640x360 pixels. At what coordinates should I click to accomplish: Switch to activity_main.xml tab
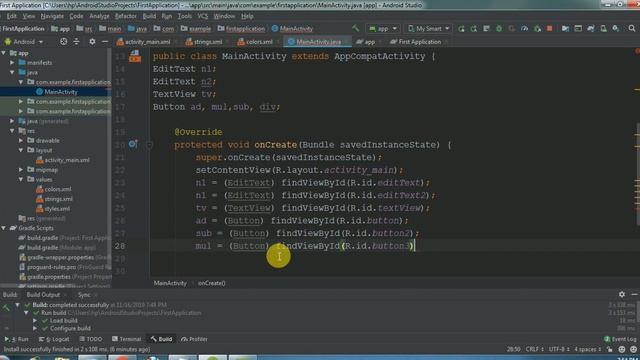pyautogui.click(x=146, y=42)
